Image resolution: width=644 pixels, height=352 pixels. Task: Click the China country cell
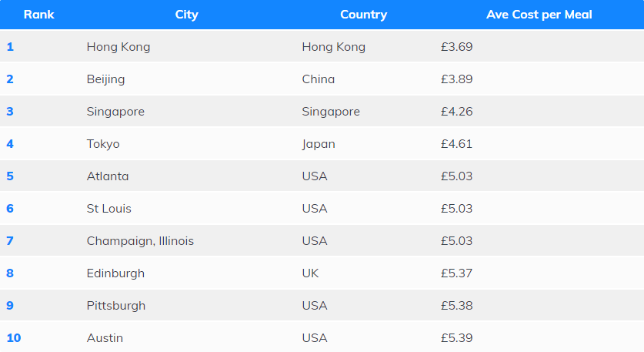point(319,79)
